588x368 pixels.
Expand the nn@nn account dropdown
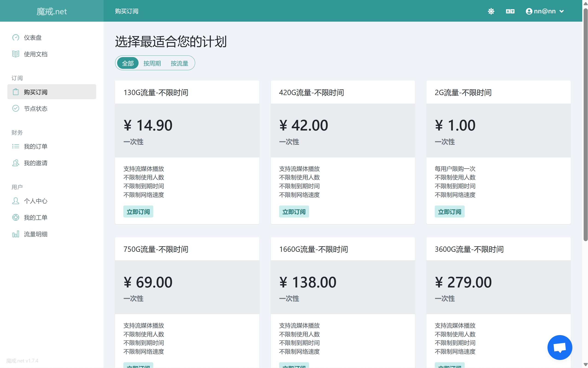[x=545, y=11]
